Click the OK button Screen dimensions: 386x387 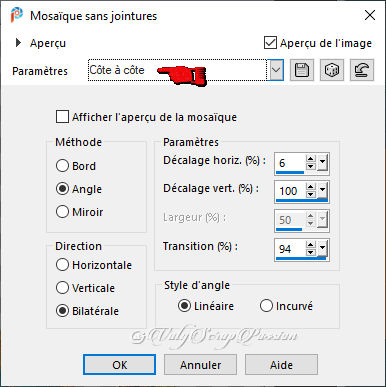click(x=120, y=365)
